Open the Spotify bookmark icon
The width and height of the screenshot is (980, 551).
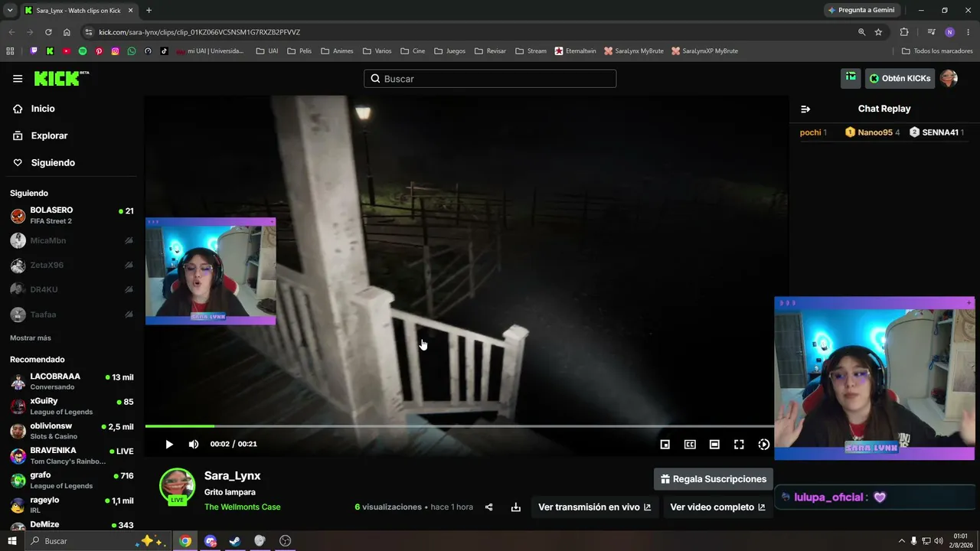pyautogui.click(x=83, y=51)
